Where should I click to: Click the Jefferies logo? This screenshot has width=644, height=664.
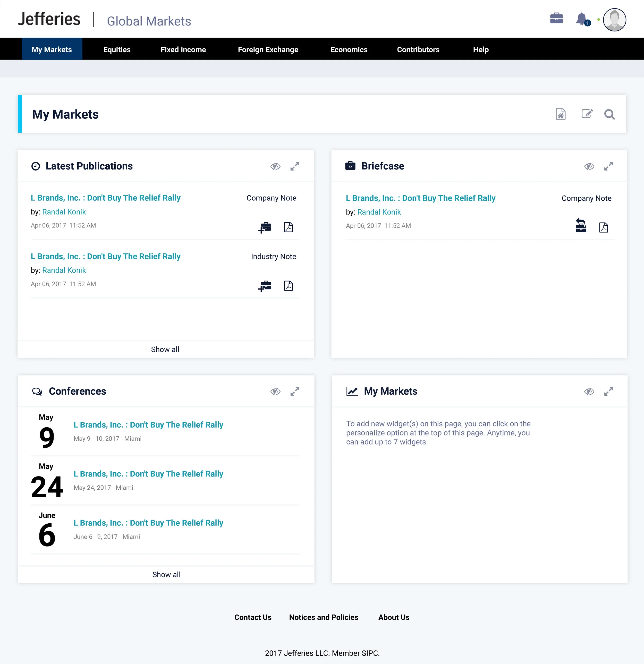(49, 19)
